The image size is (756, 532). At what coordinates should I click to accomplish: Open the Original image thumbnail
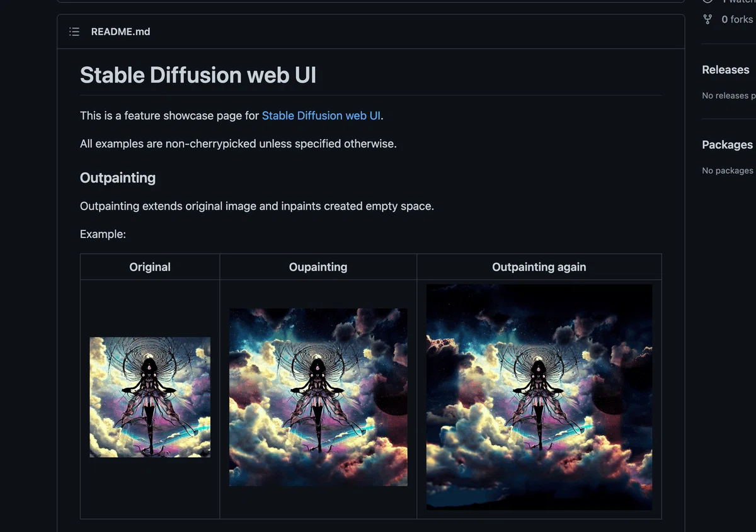[x=150, y=397]
